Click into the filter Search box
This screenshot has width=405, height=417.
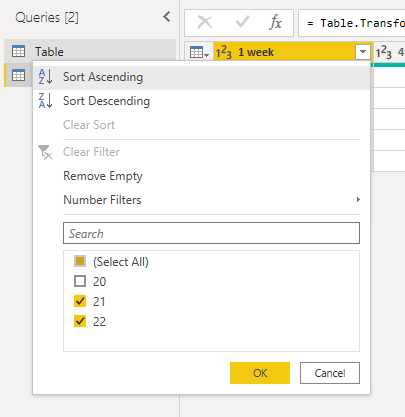click(x=211, y=233)
